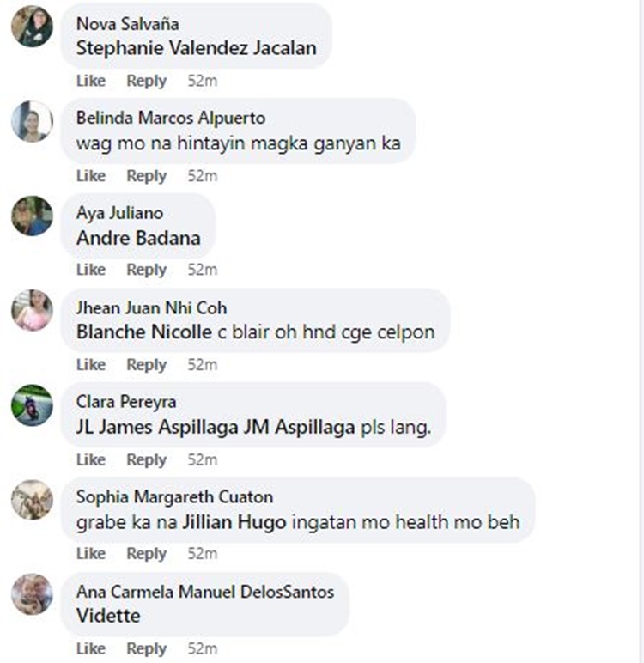The width and height of the screenshot is (644, 663).
Task: Open tagged profile Stephanie Valendez Jacalan
Action: click(x=196, y=48)
